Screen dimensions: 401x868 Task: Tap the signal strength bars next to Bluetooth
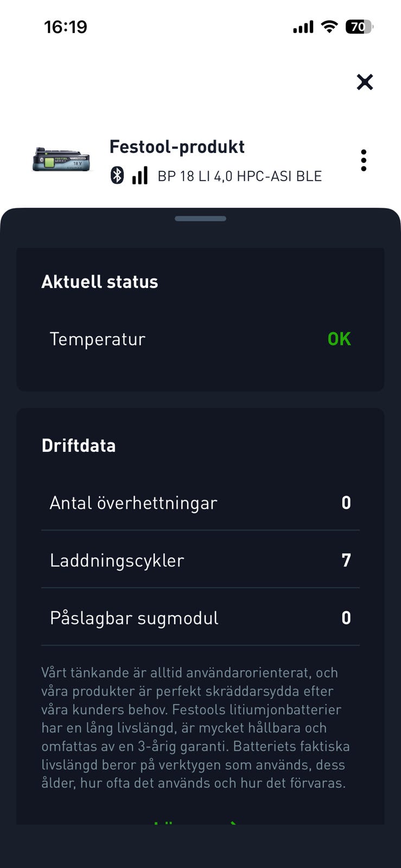click(140, 175)
